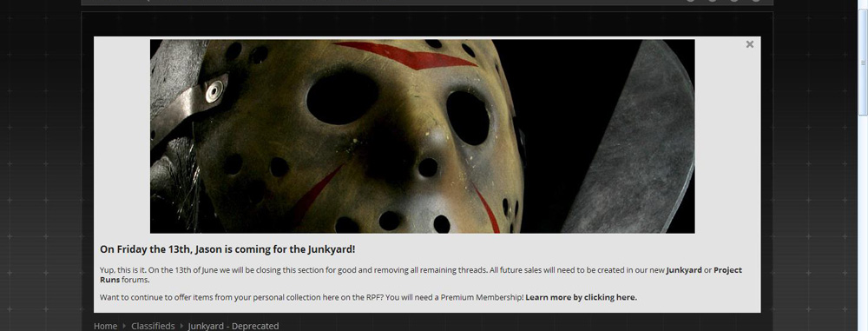
Task: Click rightmost round icon in top bar
Action: pyautogui.click(x=756, y=1)
